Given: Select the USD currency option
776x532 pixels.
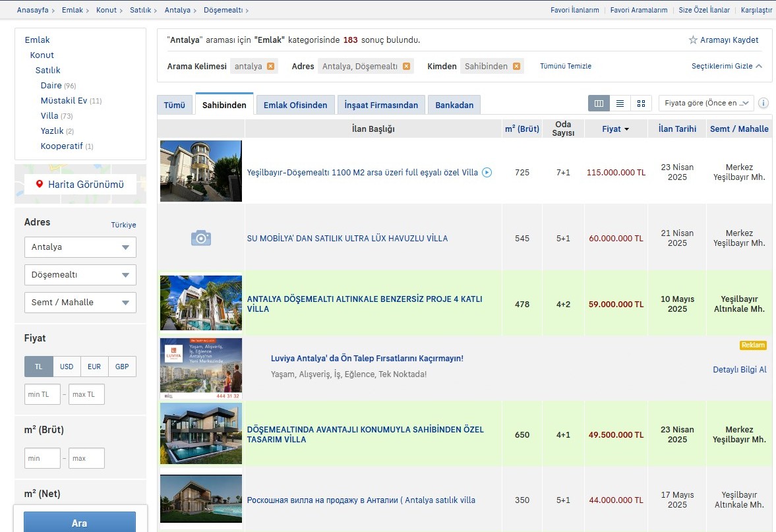Looking at the screenshot, I should pos(67,367).
